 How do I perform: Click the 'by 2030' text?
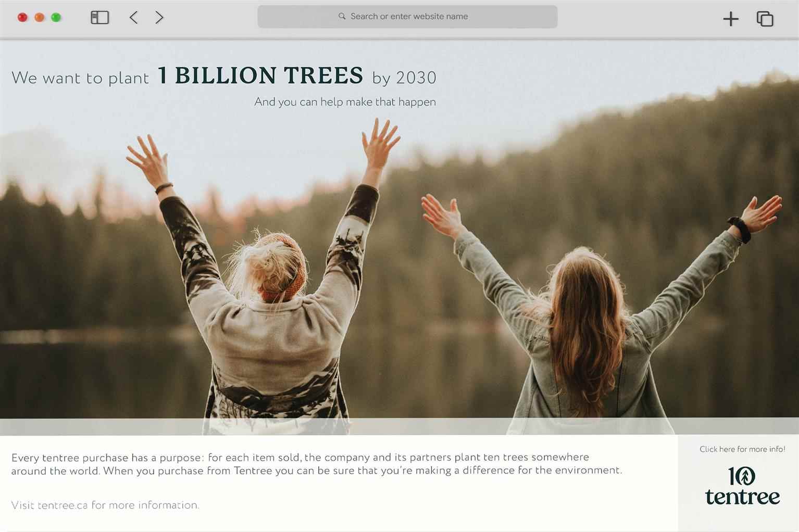coord(404,78)
